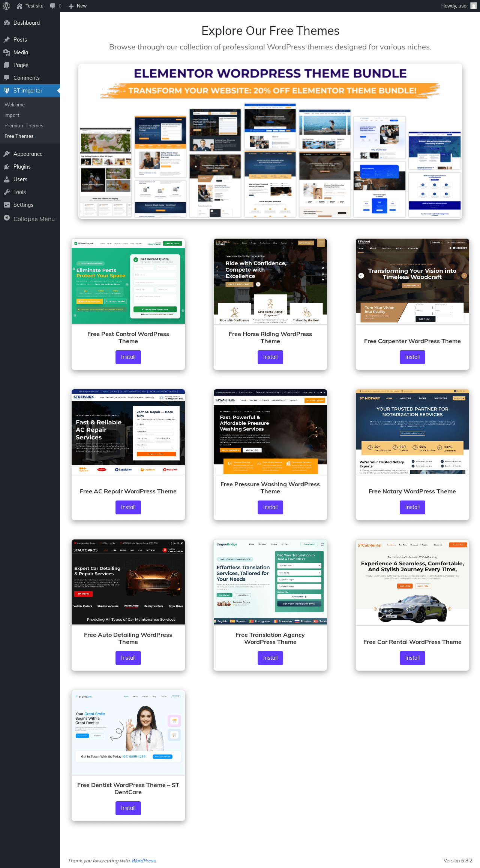Open the Settings menu label
The height and width of the screenshot is (868, 480).
23,205
